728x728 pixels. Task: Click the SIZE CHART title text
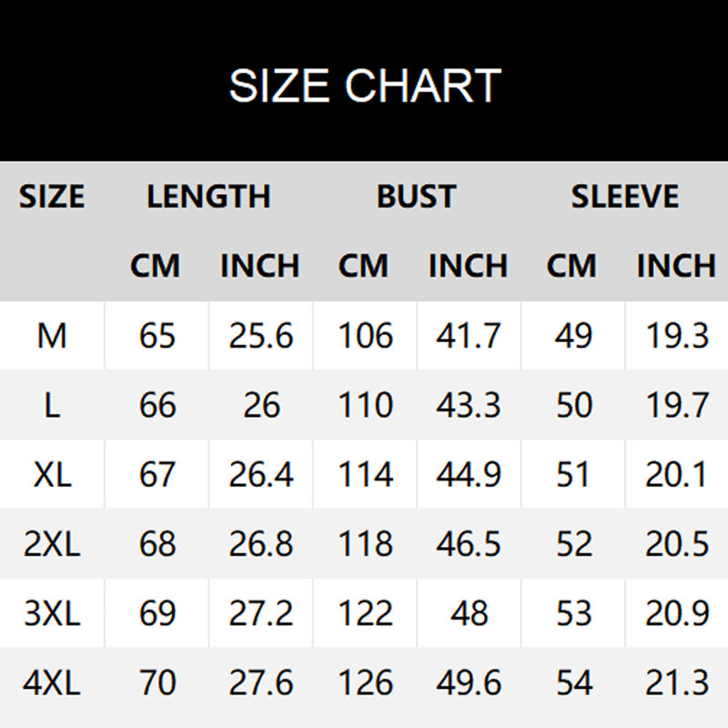[364, 86]
